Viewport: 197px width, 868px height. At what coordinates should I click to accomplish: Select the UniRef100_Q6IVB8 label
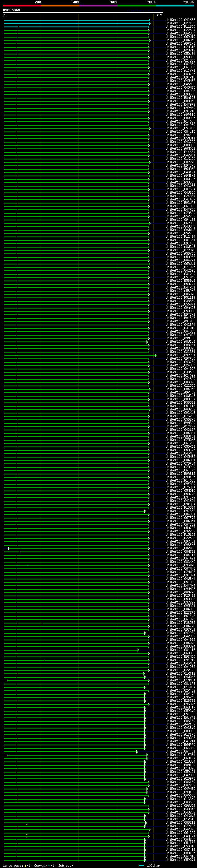pyautogui.click(x=180, y=443)
